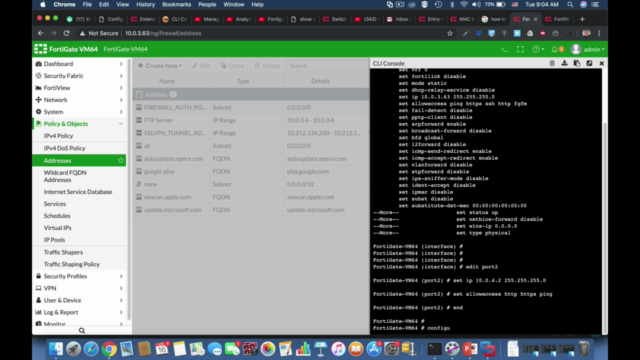
Task: Click the sidebar navigation scrollbar
Action: (129, 188)
